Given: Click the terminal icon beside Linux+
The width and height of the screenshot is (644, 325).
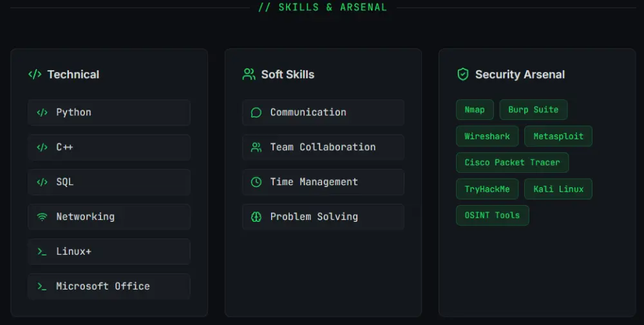Looking at the screenshot, I should (43, 251).
